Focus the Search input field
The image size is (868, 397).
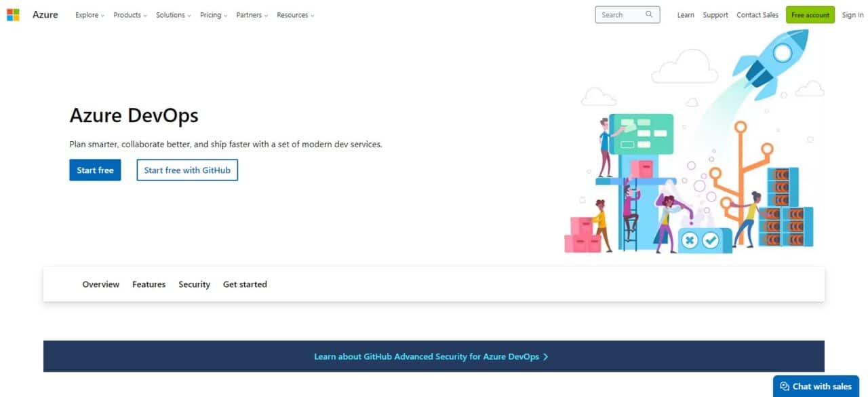tap(627, 15)
